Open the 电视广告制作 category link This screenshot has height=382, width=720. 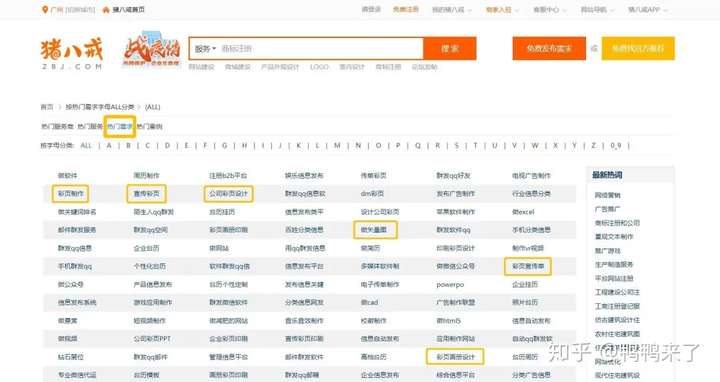click(x=531, y=176)
